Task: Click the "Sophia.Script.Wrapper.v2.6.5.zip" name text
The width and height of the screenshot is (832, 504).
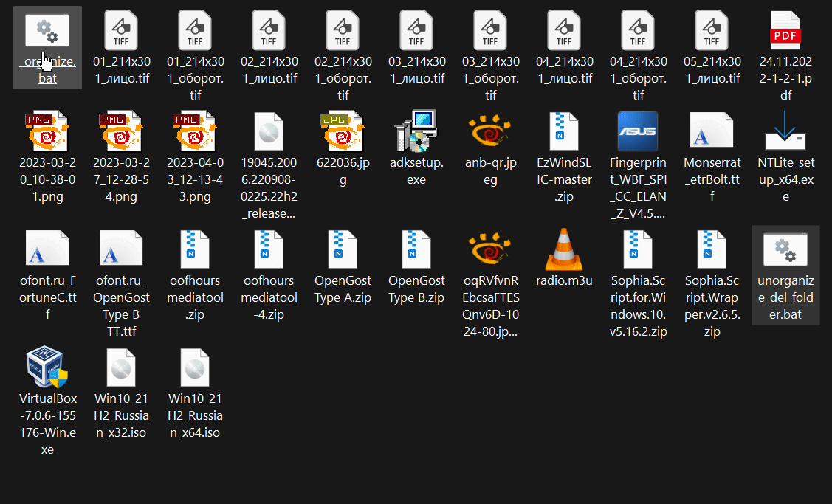Action: (x=711, y=306)
